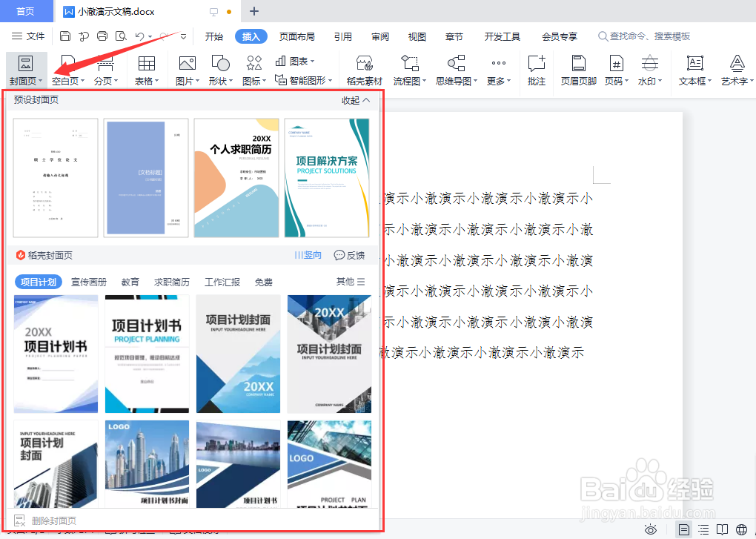The width and height of the screenshot is (756, 539).
Task: Expand the 表格 dropdown arrow
Action: coord(157,82)
